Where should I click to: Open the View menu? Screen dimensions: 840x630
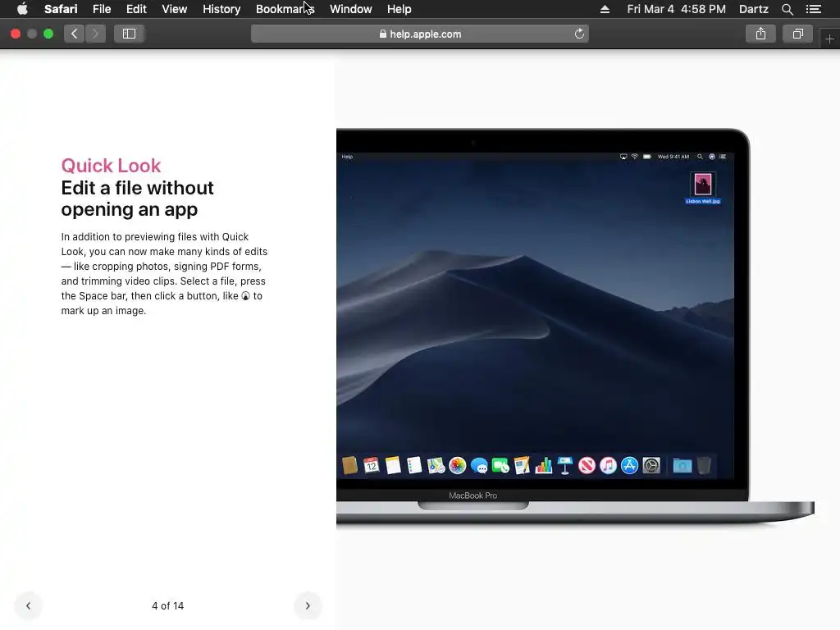[174, 9]
